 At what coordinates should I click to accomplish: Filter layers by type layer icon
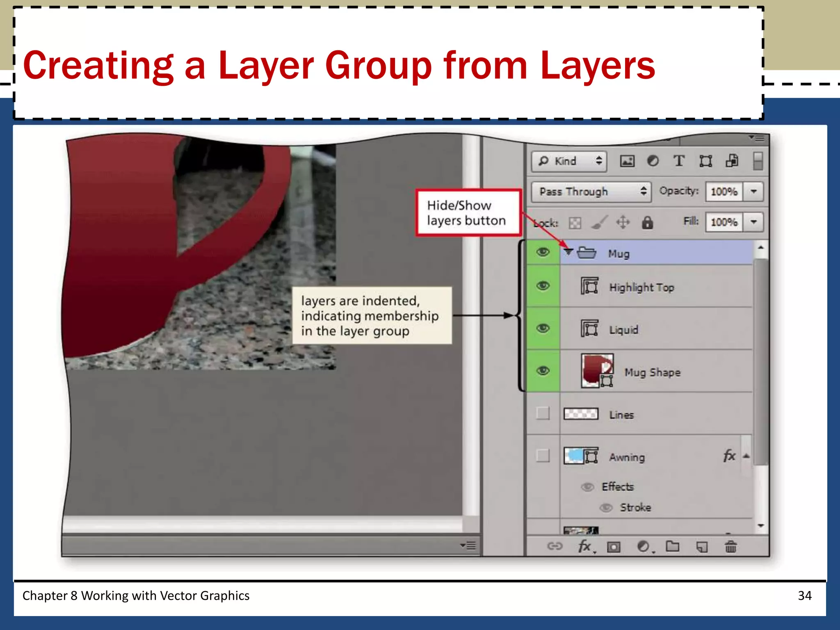click(679, 161)
